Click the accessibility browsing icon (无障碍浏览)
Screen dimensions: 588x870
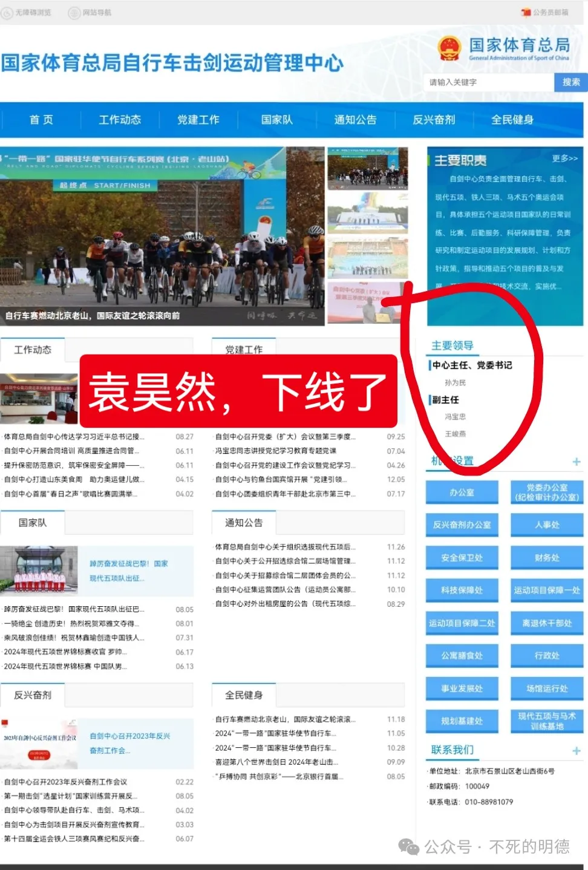click(7, 12)
